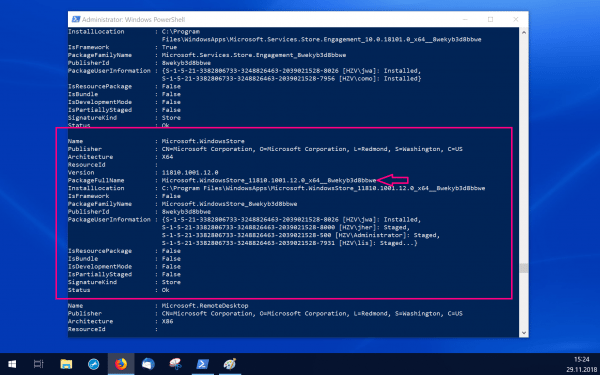
Task: Close the Administrator PowerShell window
Action: [x=515, y=19]
